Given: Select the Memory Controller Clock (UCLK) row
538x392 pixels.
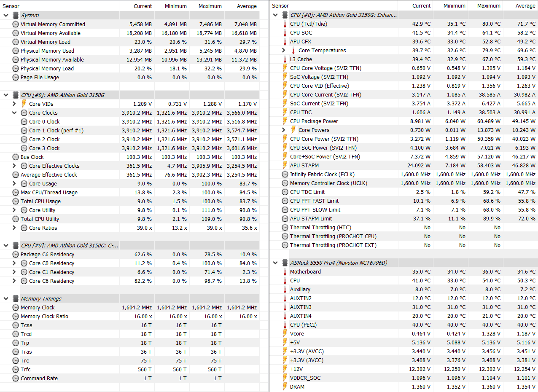Looking at the screenshot, I should point(404,183).
